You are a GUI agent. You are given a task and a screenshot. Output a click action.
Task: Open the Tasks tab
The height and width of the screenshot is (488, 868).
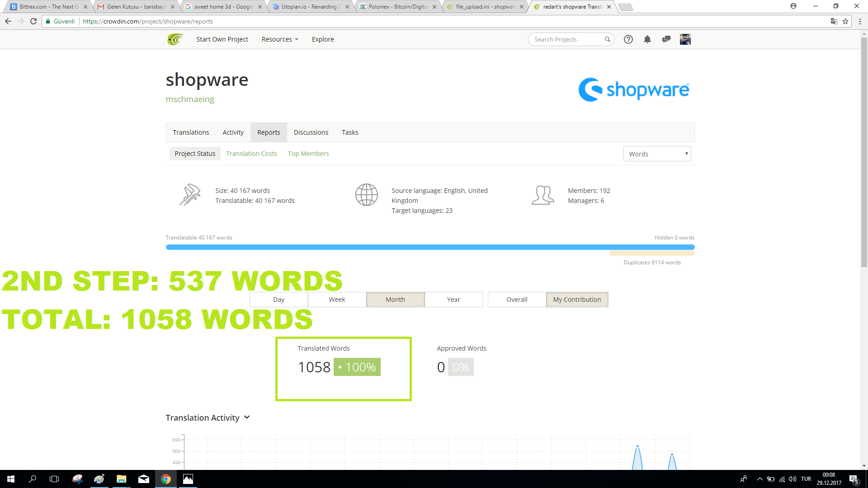(350, 132)
